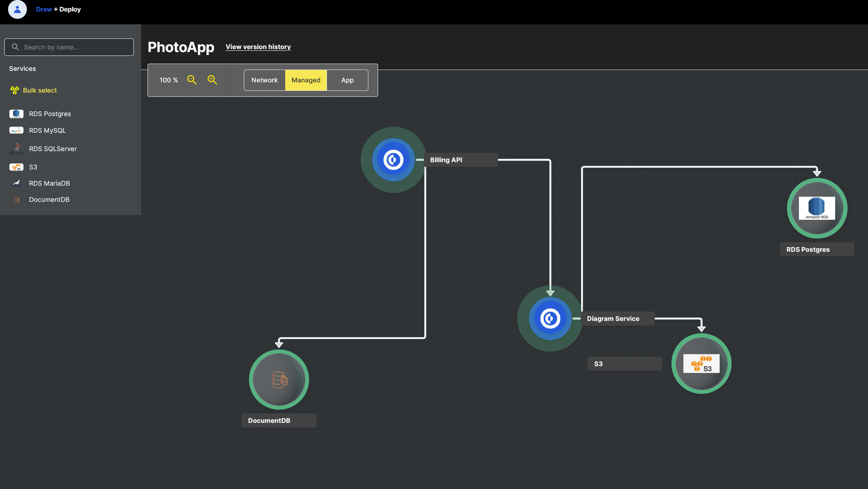Select the Diagram Service node icon
The width and height of the screenshot is (868, 489).
coord(550,318)
